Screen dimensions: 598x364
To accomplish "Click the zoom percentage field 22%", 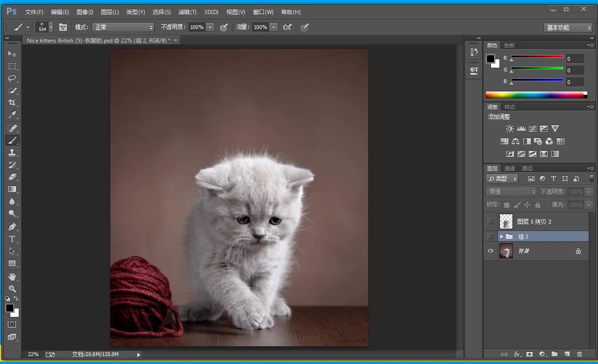I will pyautogui.click(x=33, y=355).
